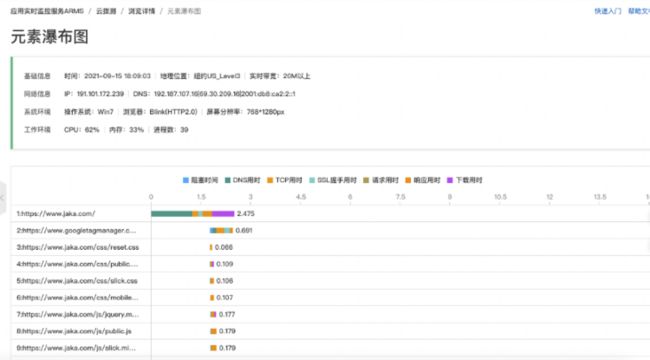Toggle the DNS用时 legend item
The height and width of the screenshot is (360, 650).
coord(243,180)
